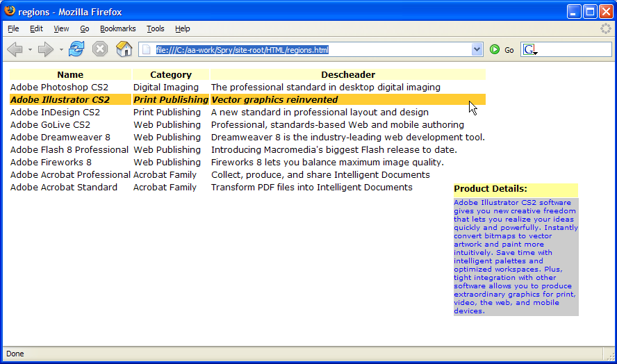Image resolution: width=617 pixels, height=364 pixels.
Task: Click 'Fireworks 8 lets you balance' description
Action: [327, 162]
